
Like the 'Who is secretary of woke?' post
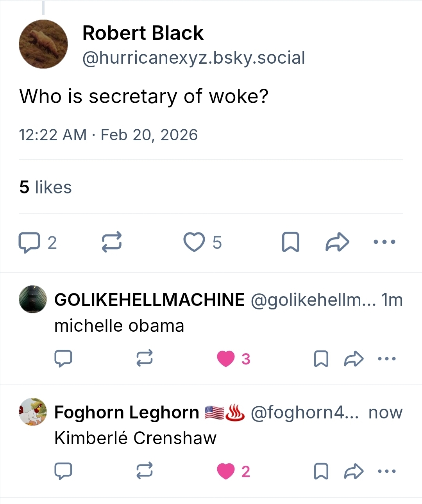[x=194, y=242]
